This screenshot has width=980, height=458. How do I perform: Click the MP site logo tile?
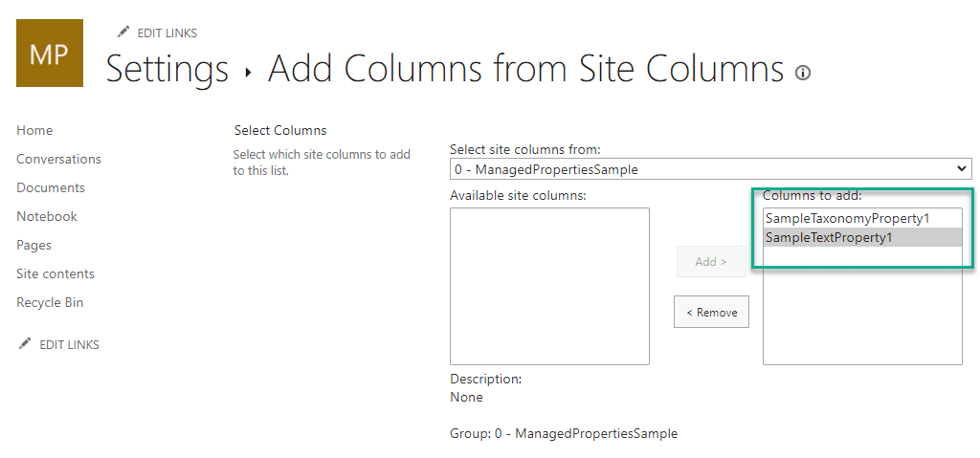click(50, 53)
